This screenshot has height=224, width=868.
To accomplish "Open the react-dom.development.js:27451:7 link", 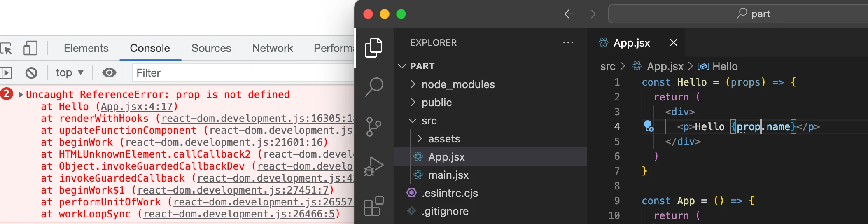I will click(x=233, y=190).
